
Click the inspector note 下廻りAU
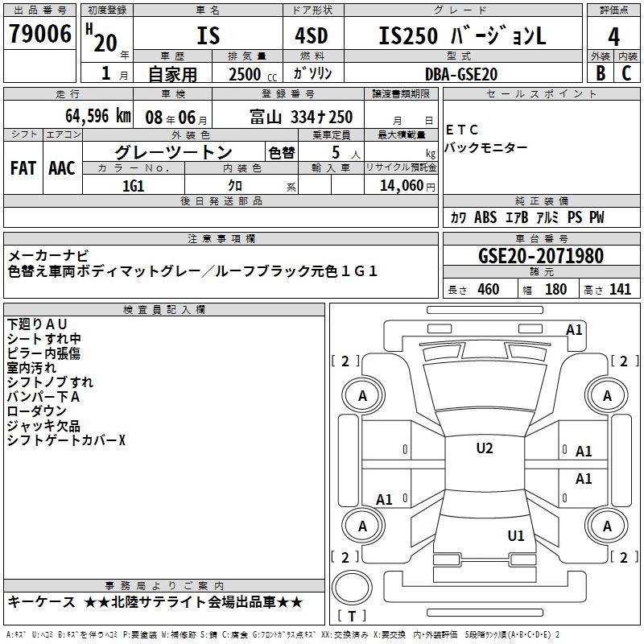(37, 324)
